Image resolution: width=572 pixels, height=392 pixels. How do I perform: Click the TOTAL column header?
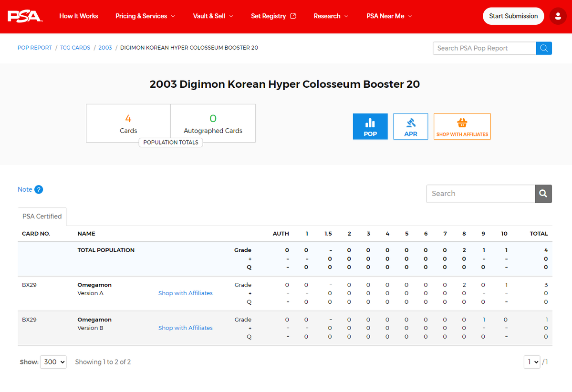(539, 234)
